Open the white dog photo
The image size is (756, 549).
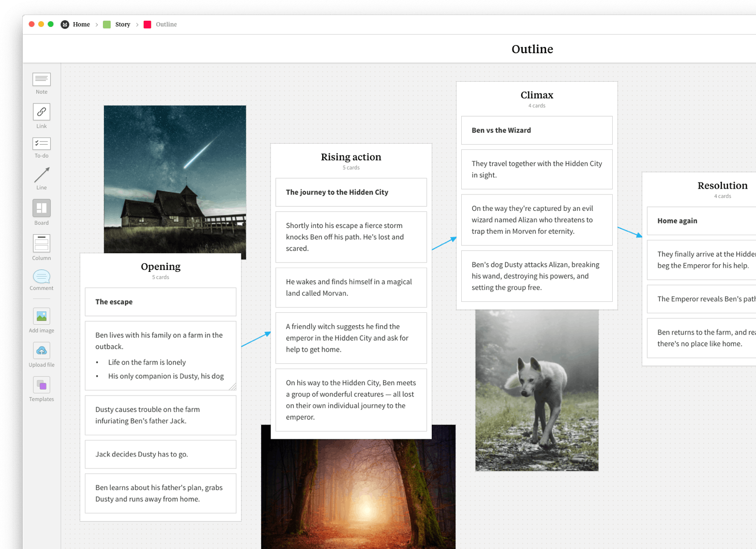[537, 389]
